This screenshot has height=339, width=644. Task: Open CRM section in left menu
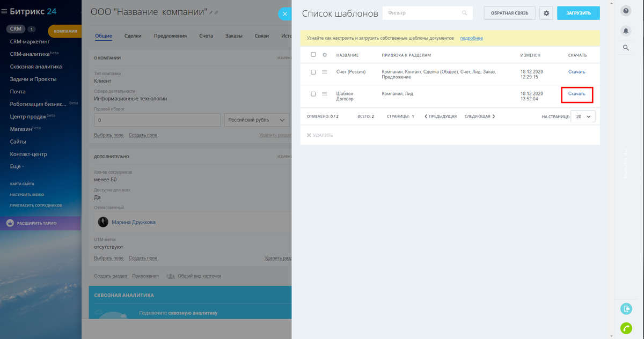[x=16, y=29]
